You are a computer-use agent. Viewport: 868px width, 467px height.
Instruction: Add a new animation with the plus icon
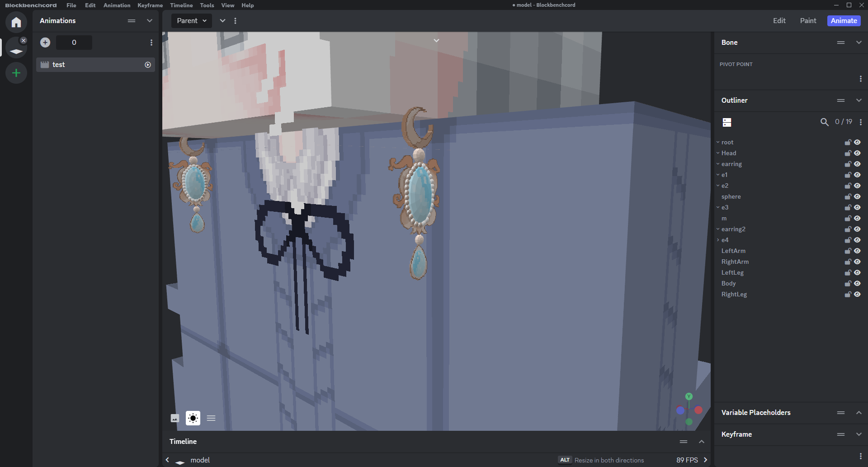click(x=45, y=43)
